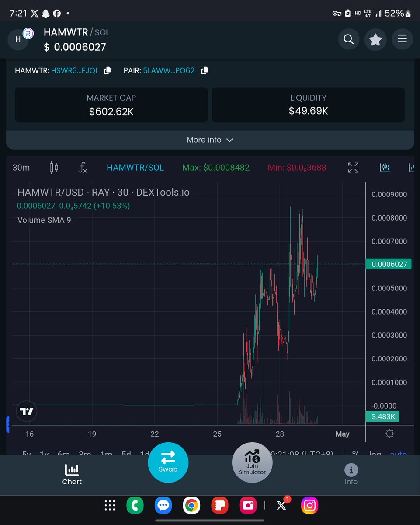Screen dimensions: 420x525
Task: Click the LIQUIDITY $49.69K card
Action: 309,105
